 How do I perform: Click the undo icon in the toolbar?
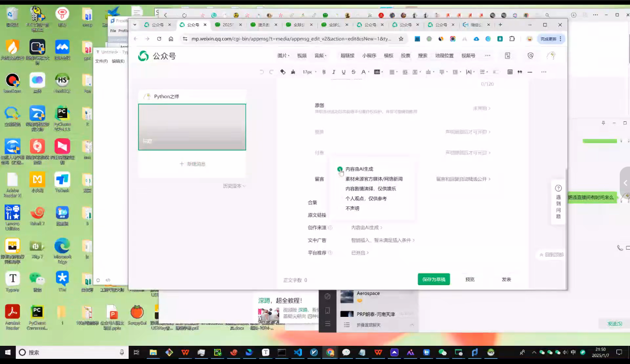click(261, 72)
